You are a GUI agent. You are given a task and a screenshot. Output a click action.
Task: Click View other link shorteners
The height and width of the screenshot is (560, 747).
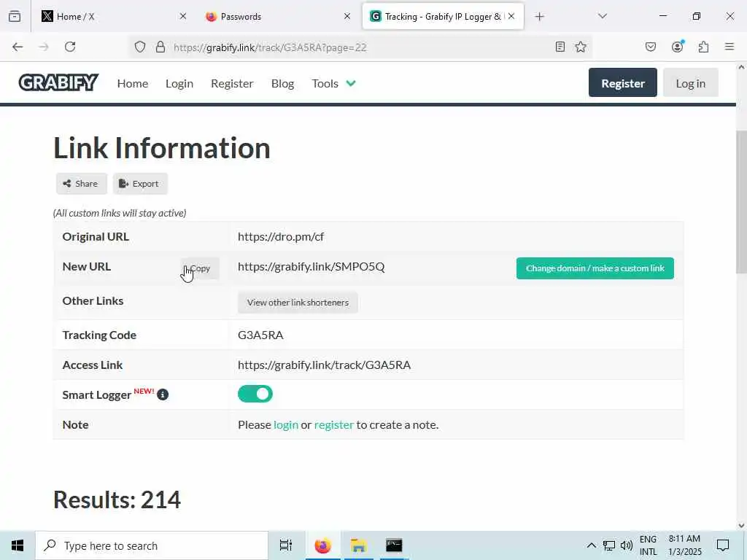298,303
